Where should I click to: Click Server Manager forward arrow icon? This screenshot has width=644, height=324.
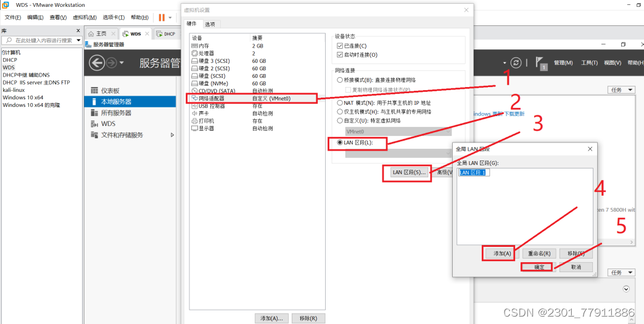coord(111,63)
